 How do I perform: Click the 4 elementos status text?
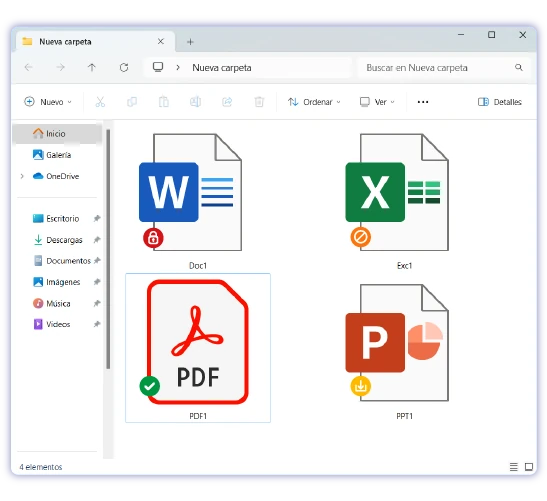pos(41,467)
